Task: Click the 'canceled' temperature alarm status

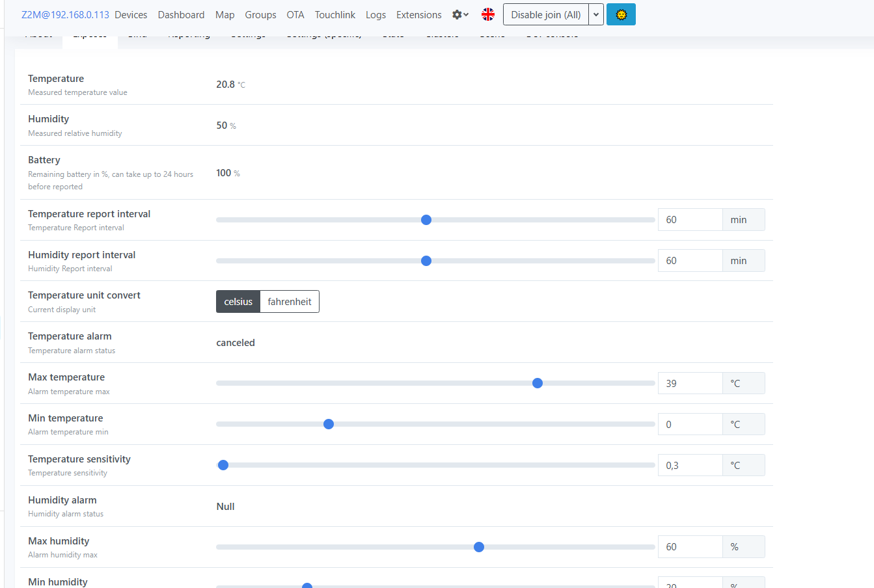Action: tap(236, 343)
